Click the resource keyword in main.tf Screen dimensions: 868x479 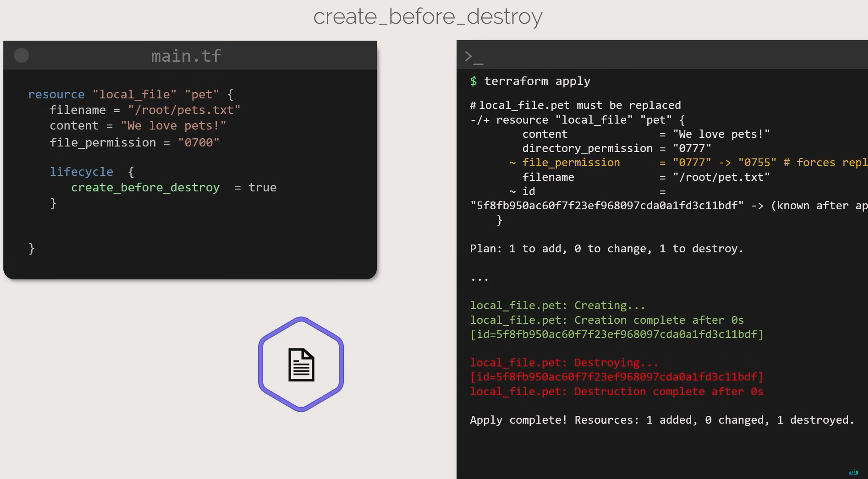56,94
